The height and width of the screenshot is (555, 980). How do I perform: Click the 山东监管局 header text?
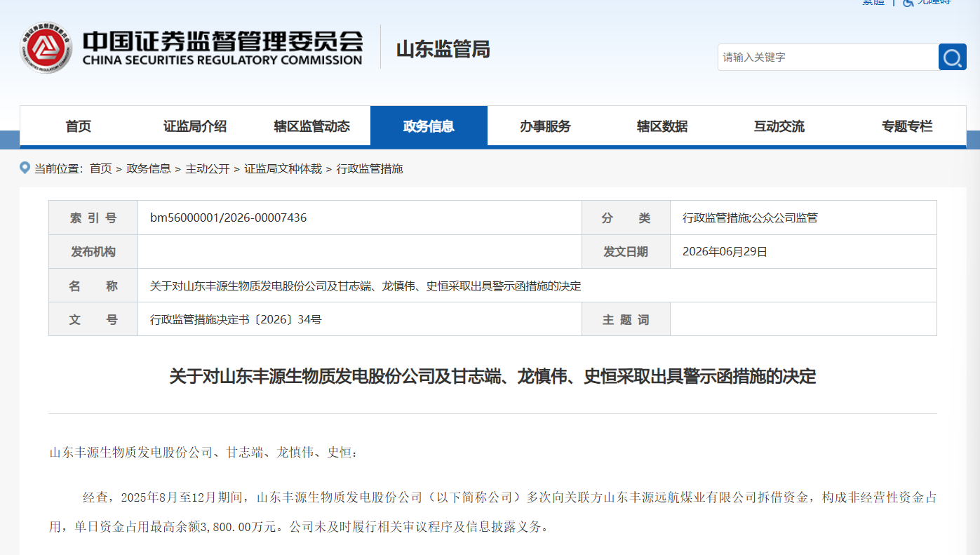point(443,49)
